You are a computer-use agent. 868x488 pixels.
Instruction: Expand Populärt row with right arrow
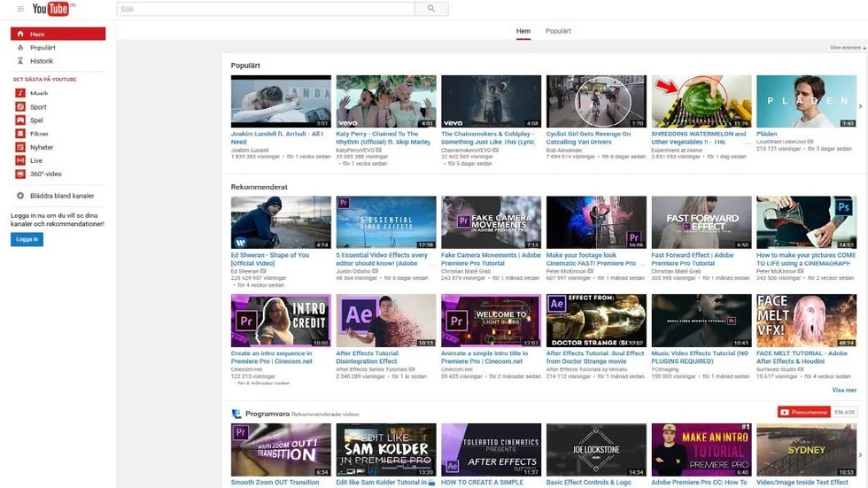[860, 106]
